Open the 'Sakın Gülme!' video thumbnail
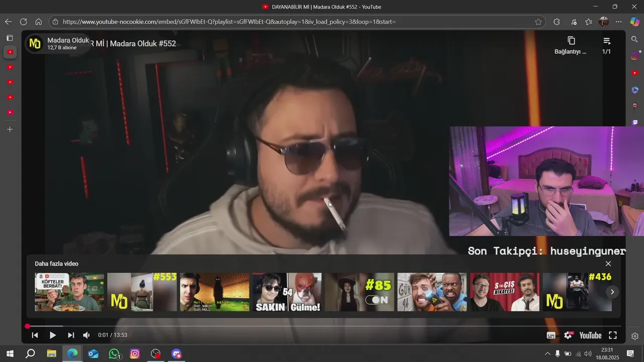644x362 pixels. coord(287,292)
